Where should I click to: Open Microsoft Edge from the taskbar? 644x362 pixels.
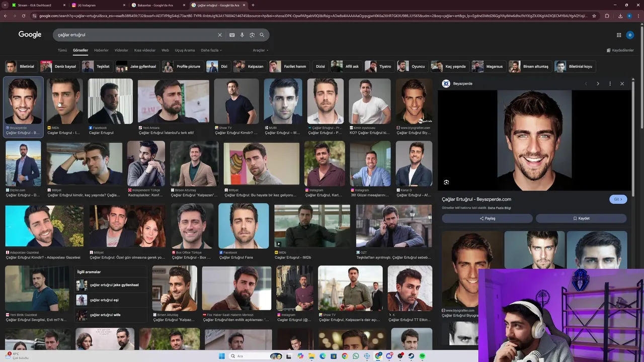pyautogui.click(x=323, y=356)
